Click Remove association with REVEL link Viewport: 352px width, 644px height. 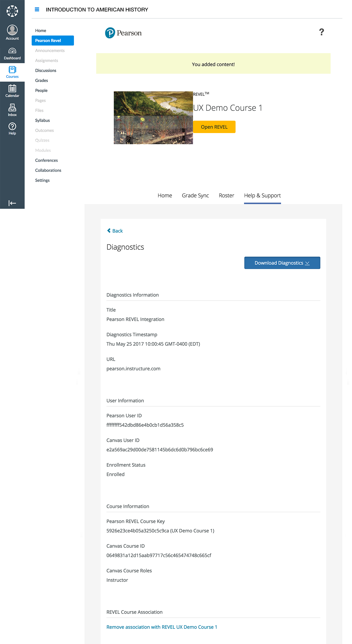click(162, 627)
